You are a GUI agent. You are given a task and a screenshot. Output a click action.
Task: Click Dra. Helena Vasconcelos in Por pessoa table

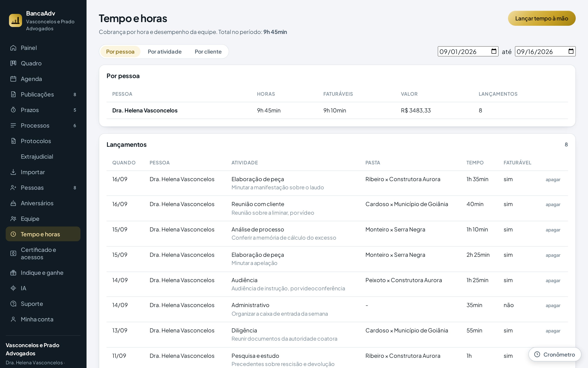145,110
